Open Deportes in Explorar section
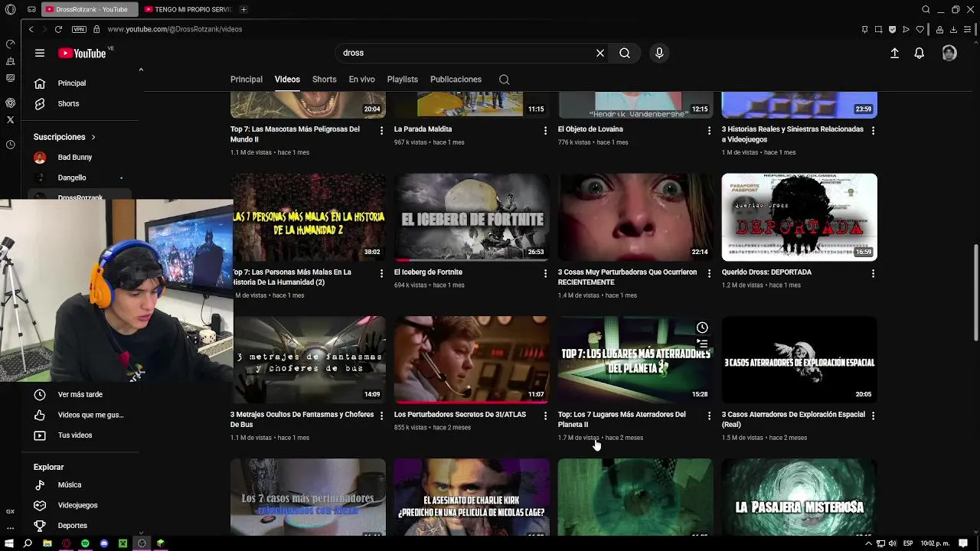Screen dimensions: 980x551 (x=80, y=526)
